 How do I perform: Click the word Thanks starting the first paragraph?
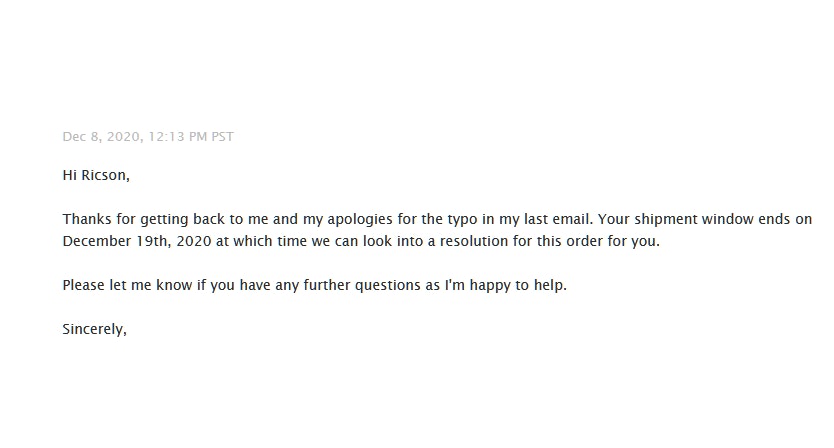click(86, 219)
